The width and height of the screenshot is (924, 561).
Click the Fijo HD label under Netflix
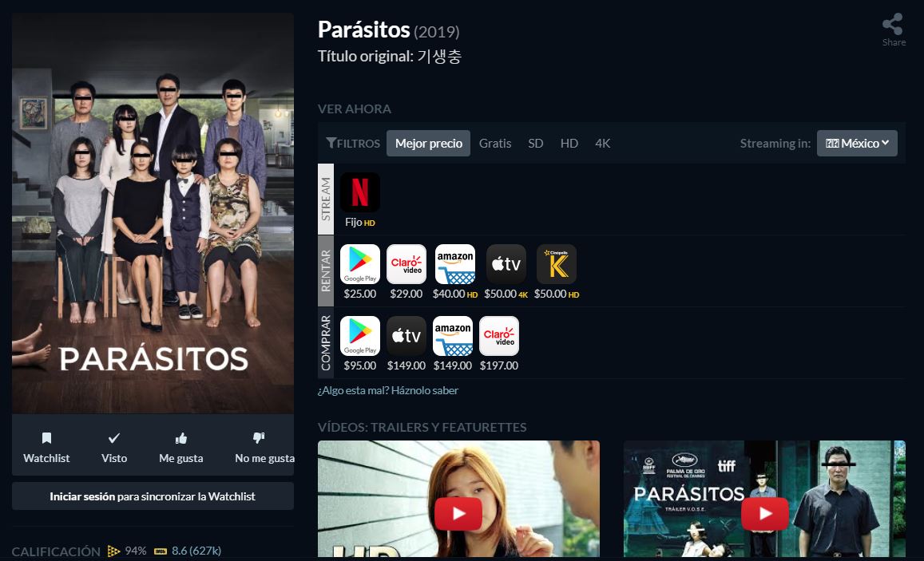360,222
